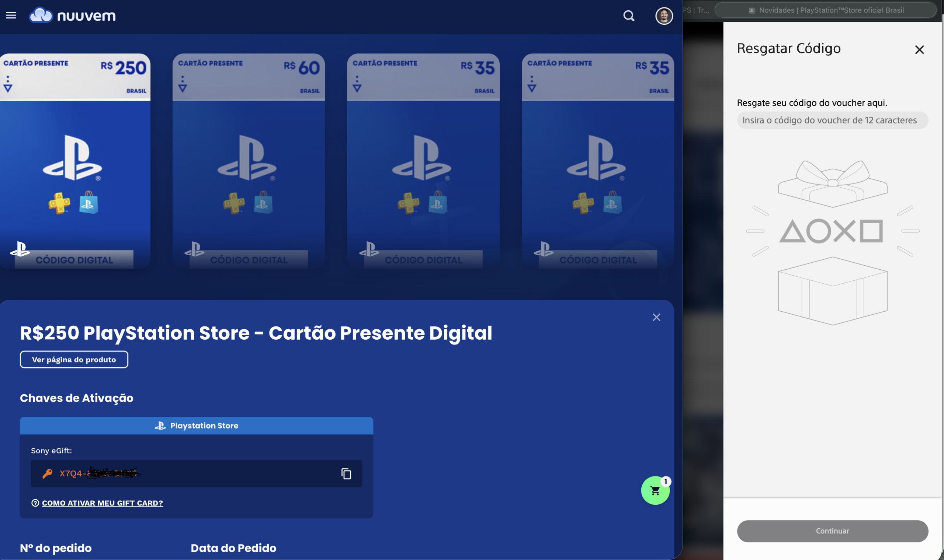The height and width of the screenshot is (560, 944).
Task: Click the help question mark icon
Action: tap(35, 503)
